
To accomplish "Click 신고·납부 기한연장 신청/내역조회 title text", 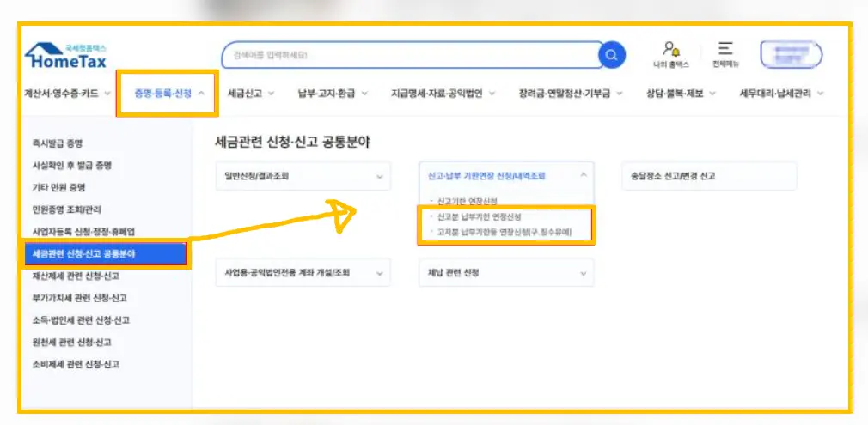I will tap(487, 176).
